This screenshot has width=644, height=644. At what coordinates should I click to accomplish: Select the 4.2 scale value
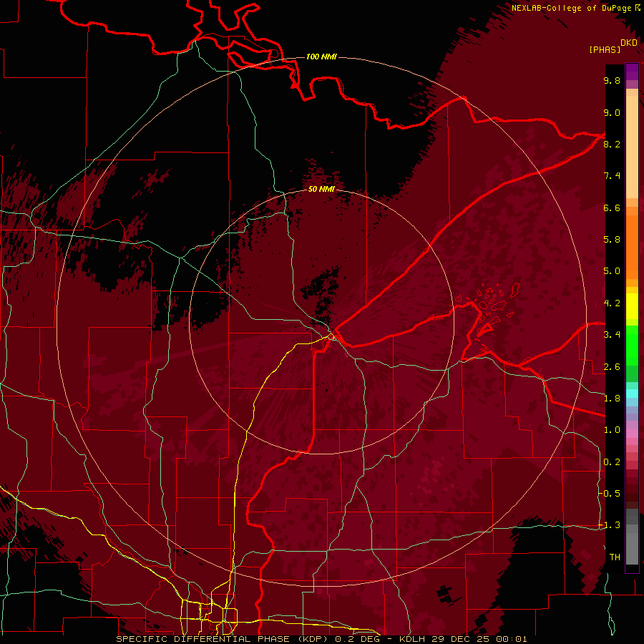(x=612, y=303)
